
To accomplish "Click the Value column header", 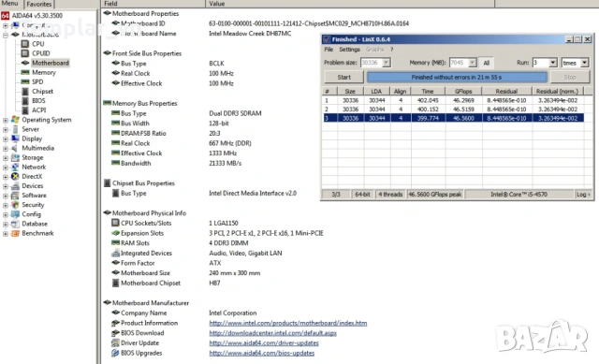I will pos(350,4).
